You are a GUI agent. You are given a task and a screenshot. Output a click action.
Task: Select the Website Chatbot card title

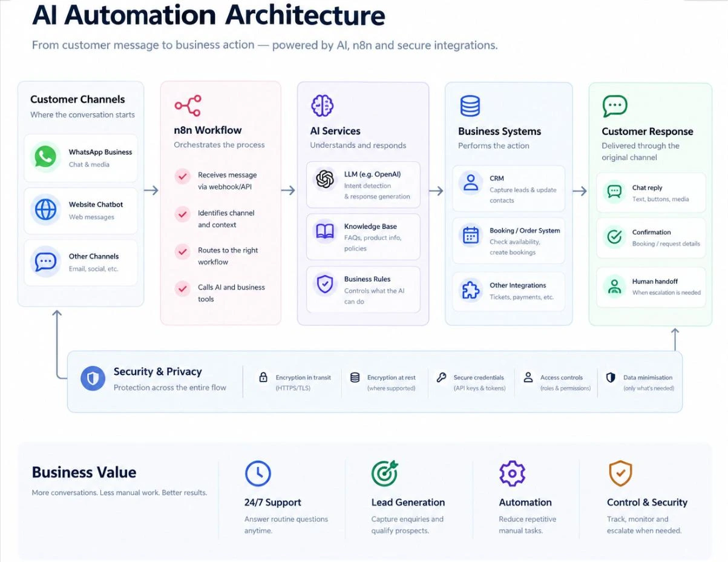(x=96, y=205)
